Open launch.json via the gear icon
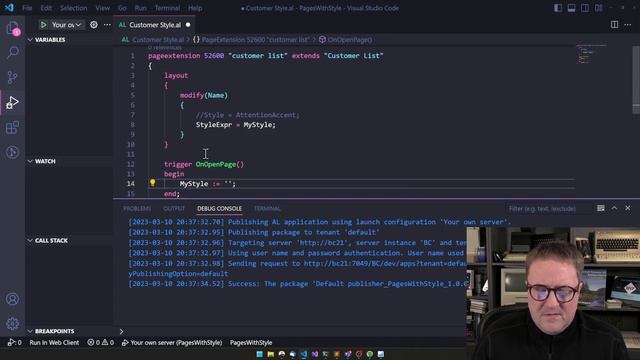The height and width of the screenshot is (360, 640). point(93,25)
